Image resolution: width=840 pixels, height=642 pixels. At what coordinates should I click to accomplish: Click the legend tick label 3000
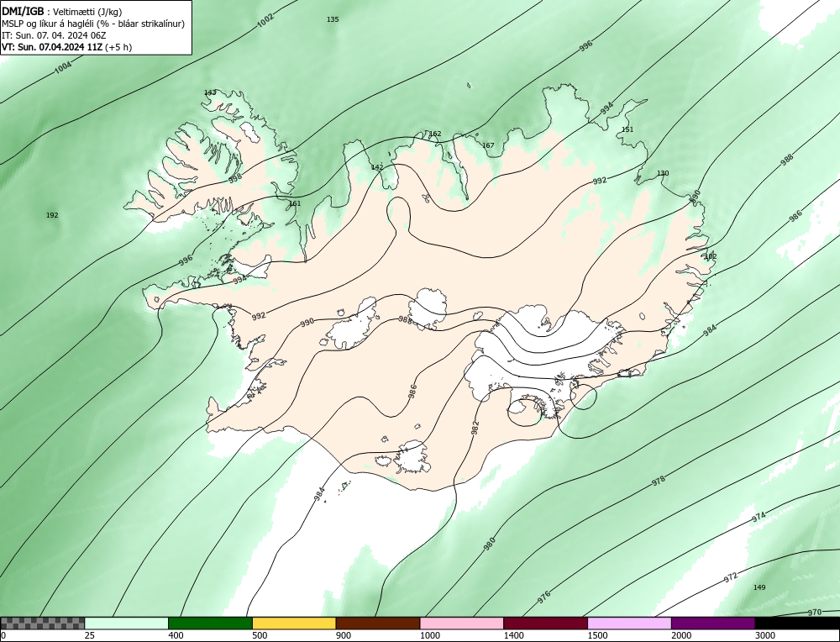tap(765, 635)
